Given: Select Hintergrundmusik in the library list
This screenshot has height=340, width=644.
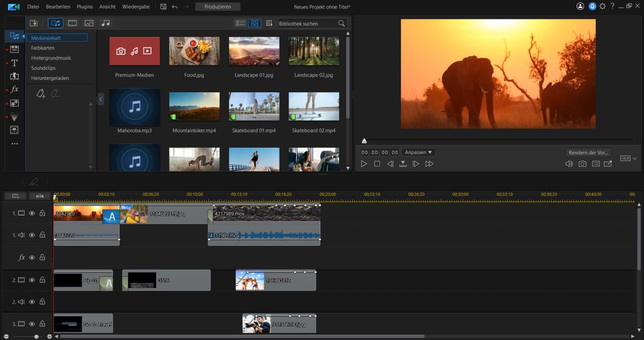Looking at the screenshot, I should click(x=51, y=58).
